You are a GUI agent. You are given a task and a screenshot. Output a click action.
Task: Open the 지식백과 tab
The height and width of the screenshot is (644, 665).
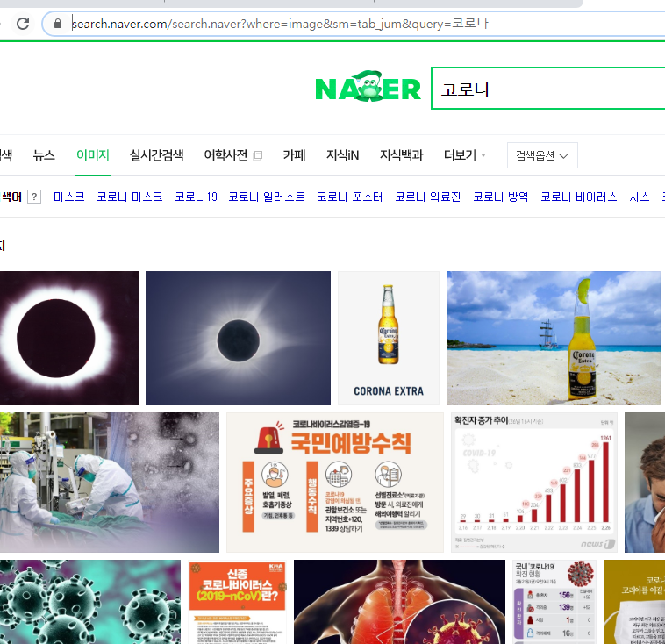(x=401, y=155)
